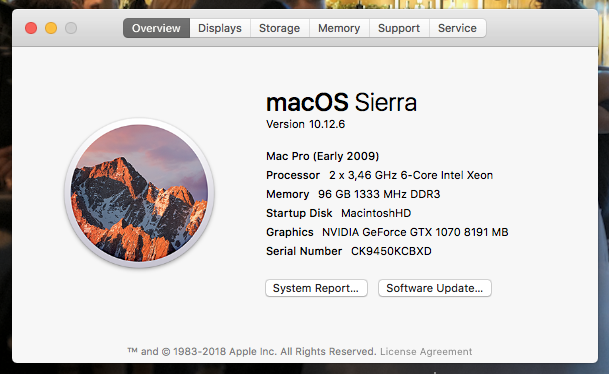Image resolution: width=609 pixels, height=374 pixels.
Task: Click the greyed-out zoom window button
Action: tap(71, 28)
